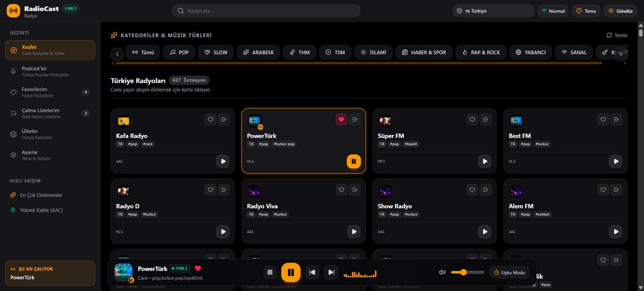Screen dimensions: 644x291
Task: Click the PowerTürk thumbnail in the player bar
Action: point(124,272)
